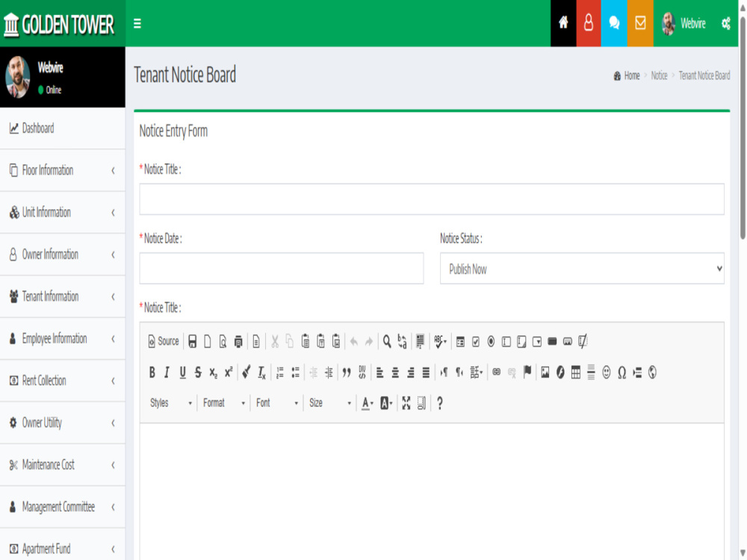Viewport: 747px width, 560px height.
Task: Insert a Block Quote
Action: [x=347, y=373]
